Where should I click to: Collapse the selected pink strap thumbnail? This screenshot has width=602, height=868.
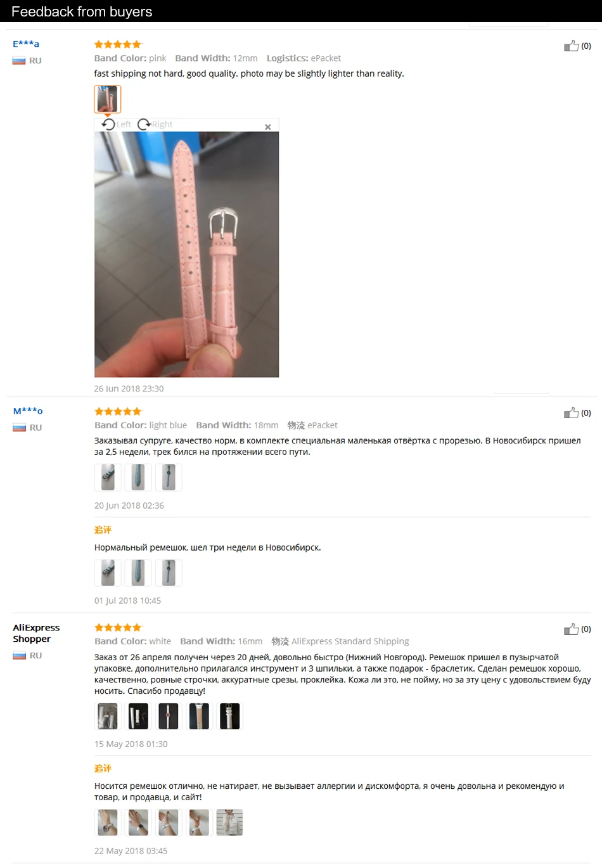pyautogui.click(x=107, y=99)
